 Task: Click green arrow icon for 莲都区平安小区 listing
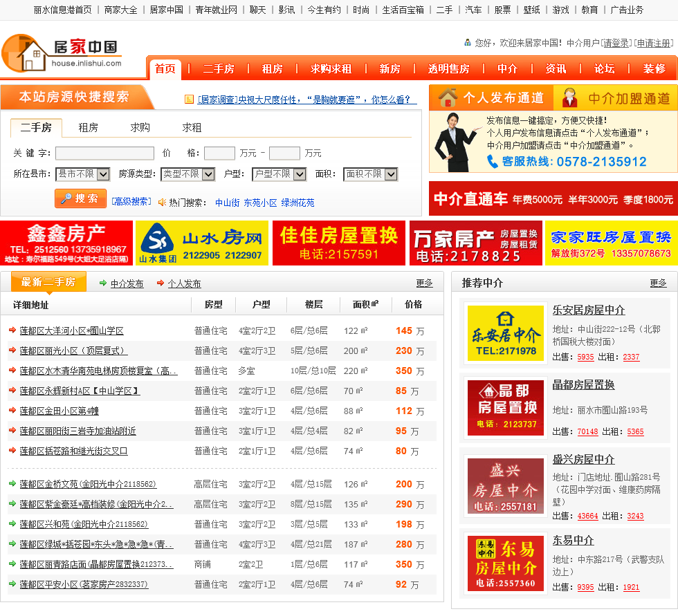[12, 584]
